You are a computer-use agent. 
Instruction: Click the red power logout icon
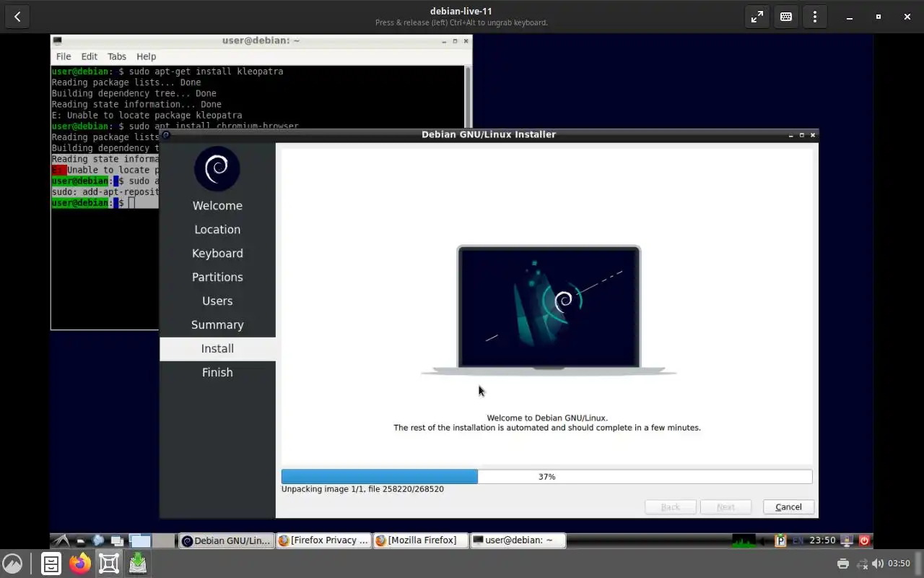864,540
